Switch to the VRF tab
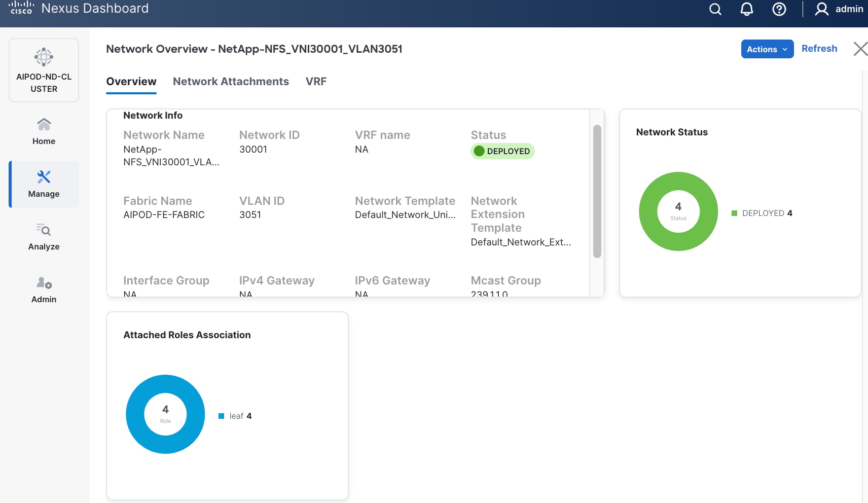This screenshot has height=503, width=868. pos(316,82)
